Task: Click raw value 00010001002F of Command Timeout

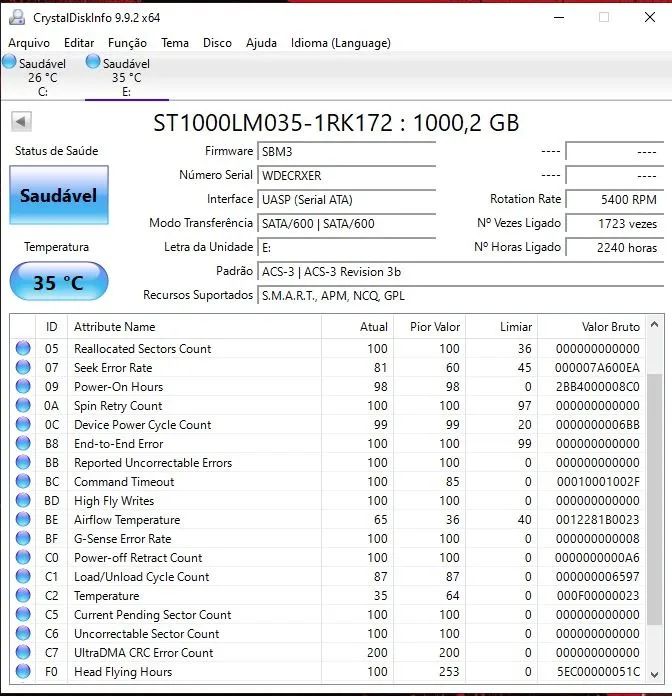Action: click(598, 482)
